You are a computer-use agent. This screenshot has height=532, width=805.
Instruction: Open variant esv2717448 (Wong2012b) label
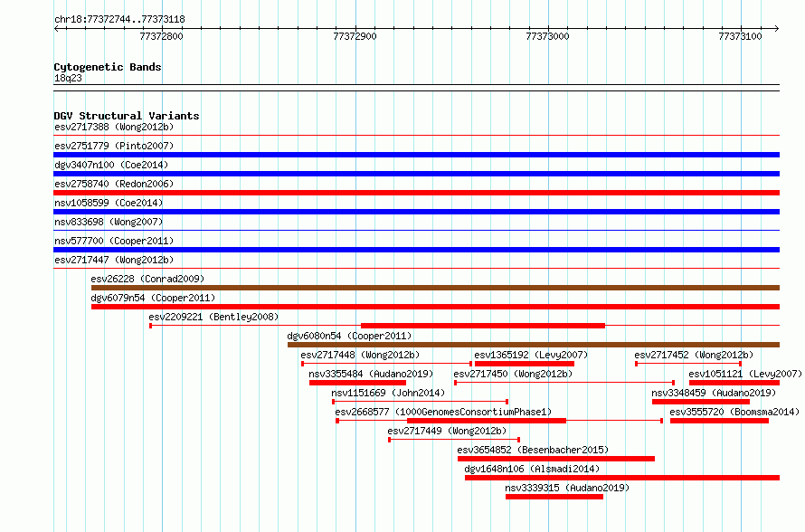pyautogui.click(x=360, y=355)
